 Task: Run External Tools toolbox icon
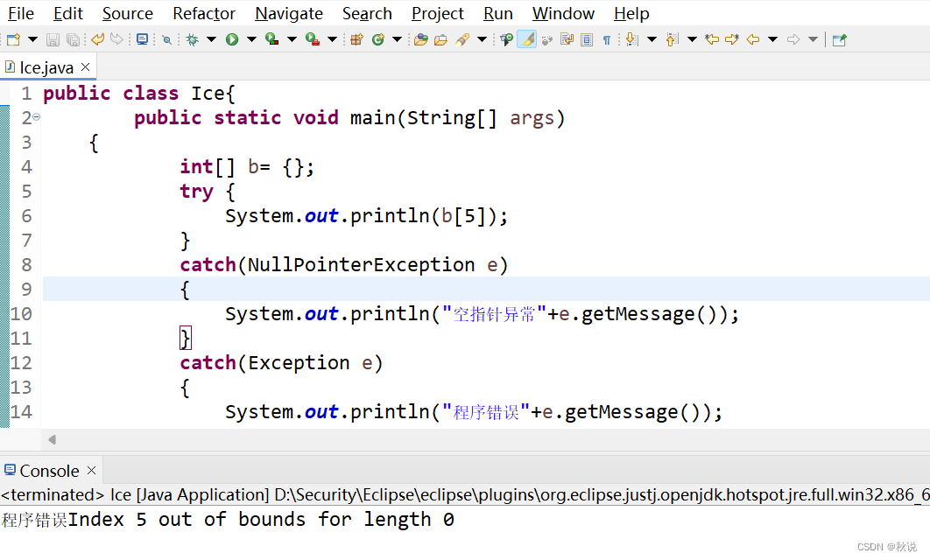click(313, 39)
